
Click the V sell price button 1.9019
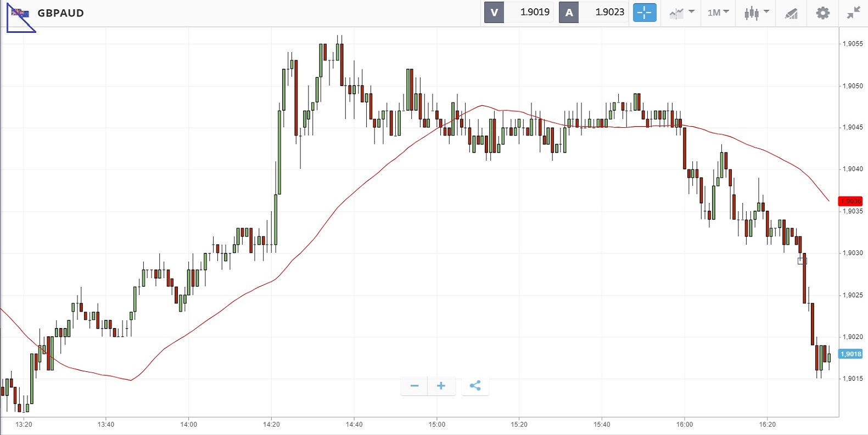click(519, 13)
